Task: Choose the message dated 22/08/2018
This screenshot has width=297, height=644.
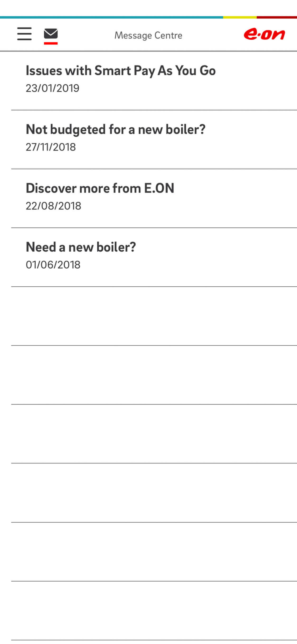Action: pos(53,206)
